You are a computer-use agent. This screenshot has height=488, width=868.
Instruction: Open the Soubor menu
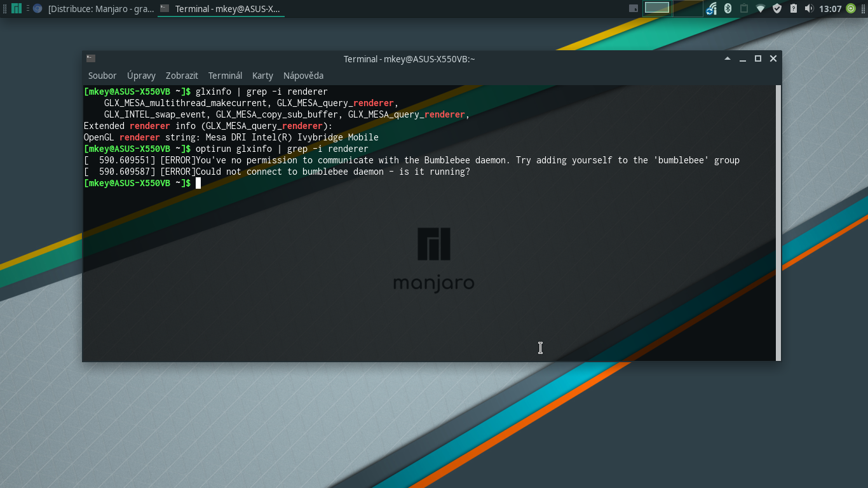click(102, 76)
